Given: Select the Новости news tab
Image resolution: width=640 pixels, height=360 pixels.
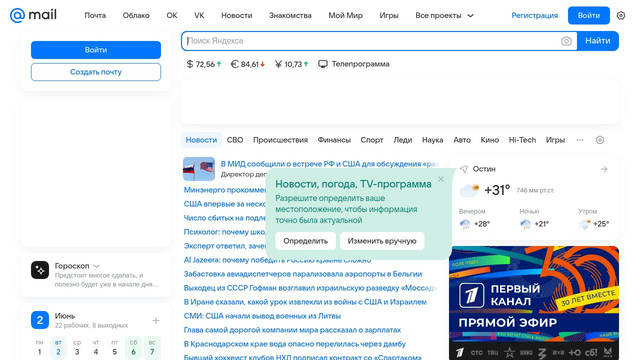Looking at the screenshot, I should click(x=201, y=140).
